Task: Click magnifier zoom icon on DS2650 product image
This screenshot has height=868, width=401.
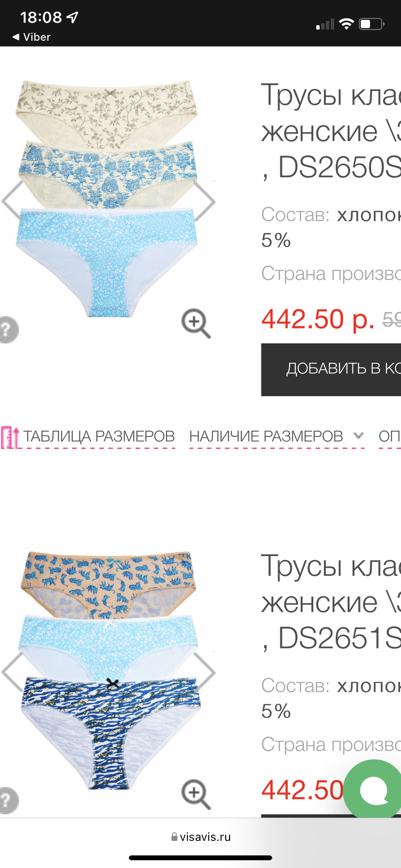Action: point(196,324)
